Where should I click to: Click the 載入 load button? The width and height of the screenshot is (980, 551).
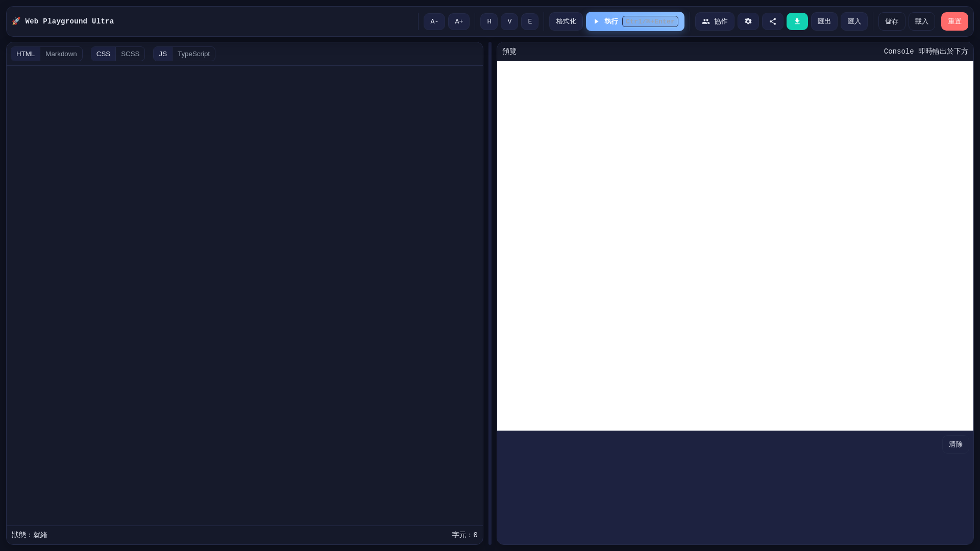922,21
